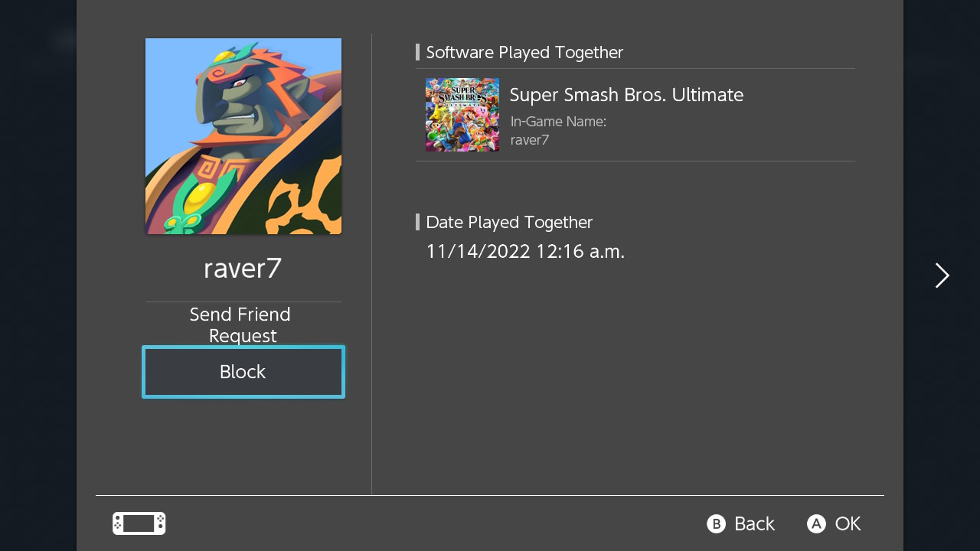Click the marker bar beside Date Played Together
Screen dimensions: 980x551
tap(417, 222)
